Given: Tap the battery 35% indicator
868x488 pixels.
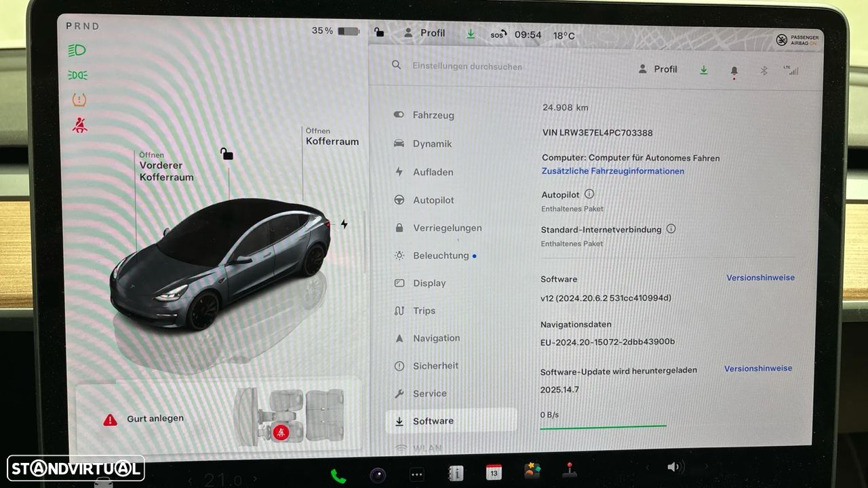Looking at the screenshot, I should tap(336, 31).
